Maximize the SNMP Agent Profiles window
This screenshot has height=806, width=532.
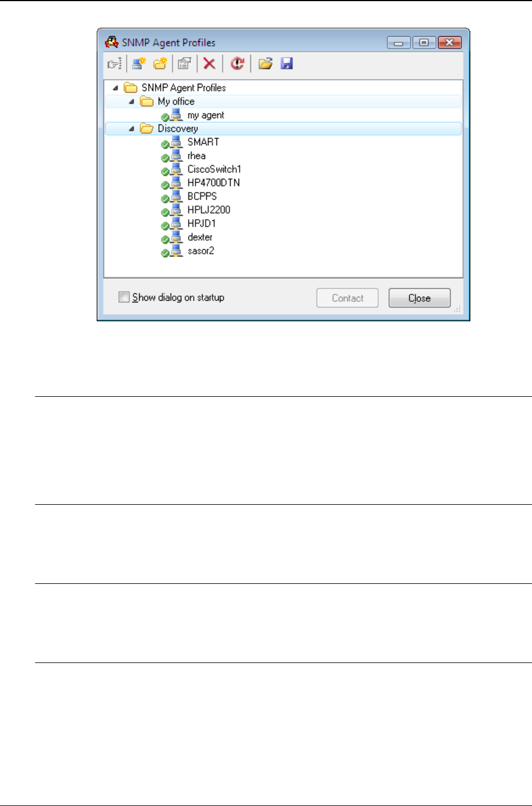click(x=424, y=42)
